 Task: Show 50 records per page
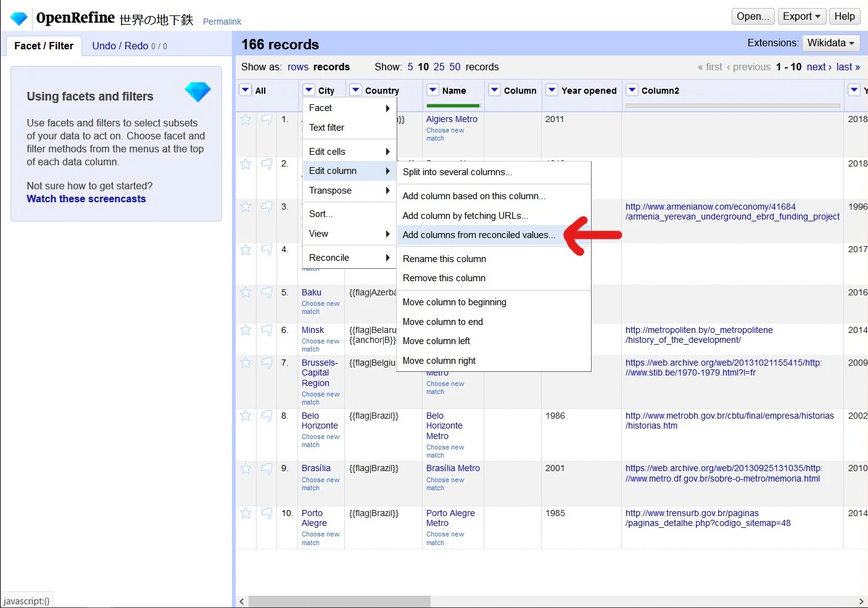click(x=455, y=67)
